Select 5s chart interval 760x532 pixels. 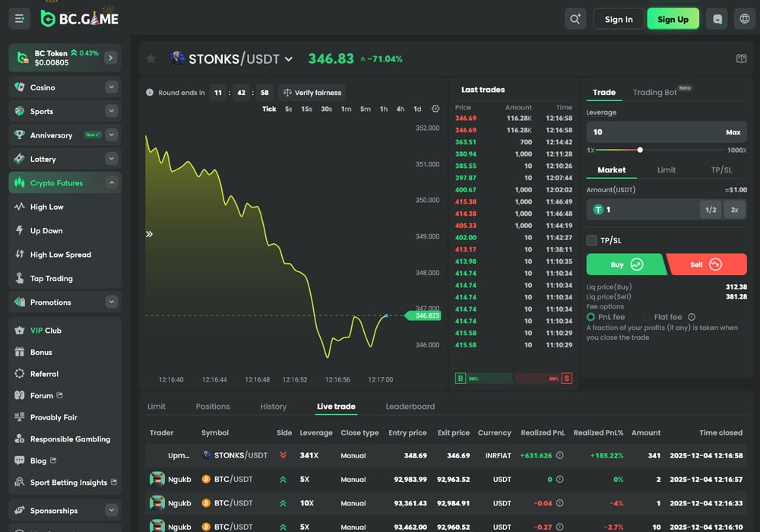[x=288, y=109]
